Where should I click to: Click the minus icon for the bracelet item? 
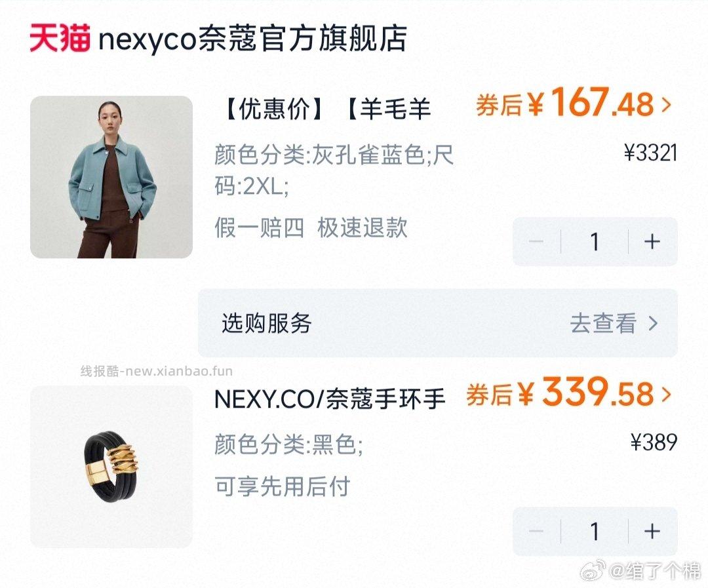pos(536,533)
